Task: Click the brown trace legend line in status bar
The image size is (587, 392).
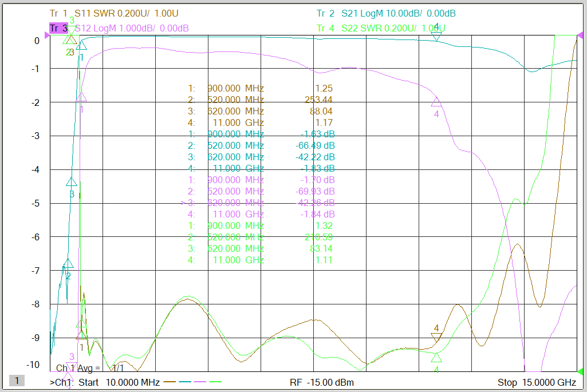Action: (x=170, y=382)
